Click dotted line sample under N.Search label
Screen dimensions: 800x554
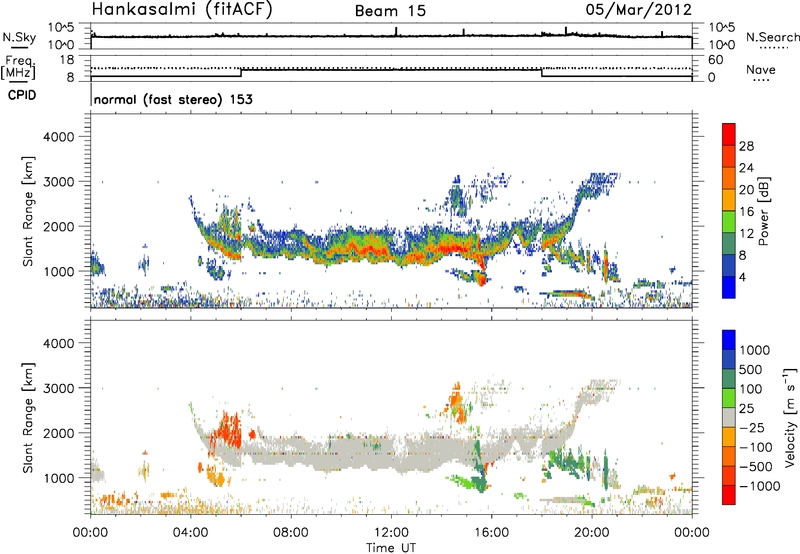(773, 48)
